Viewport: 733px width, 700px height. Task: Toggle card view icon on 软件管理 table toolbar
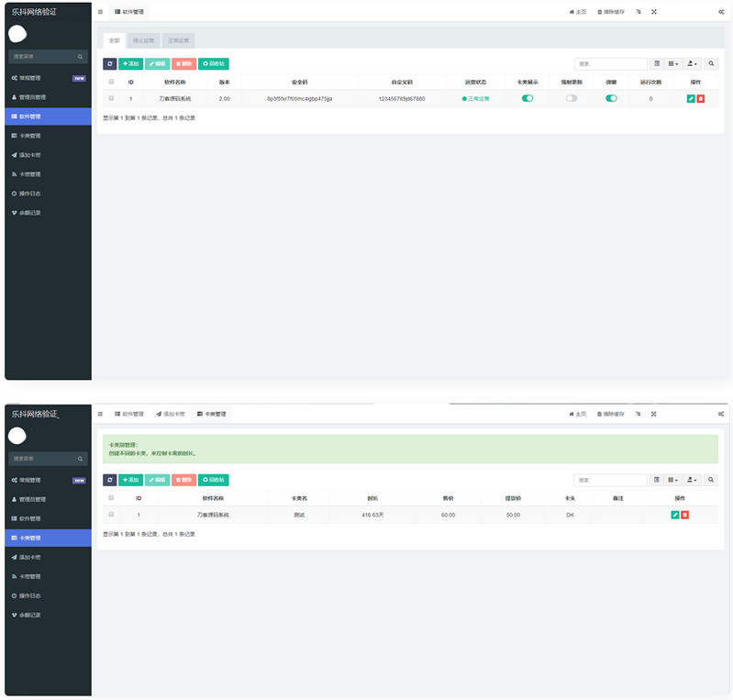tap(657, 63)
